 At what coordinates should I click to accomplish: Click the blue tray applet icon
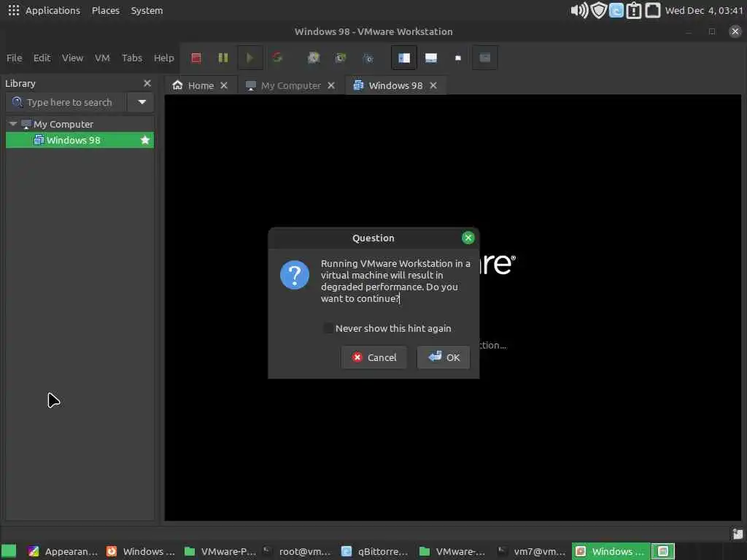click(x=616, y=10)
